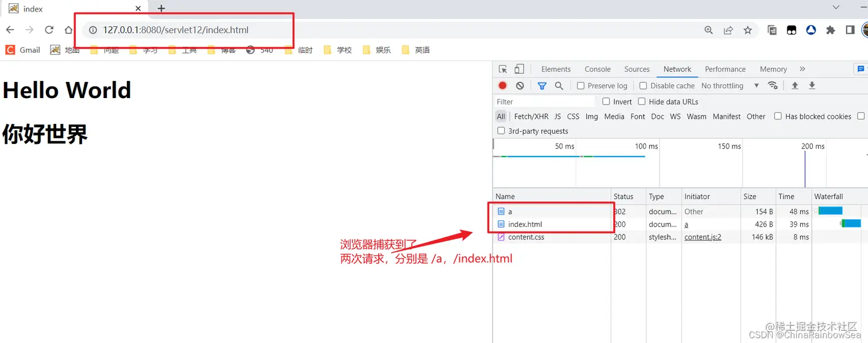Open the 地图 bookmark

(x=65, y=50)
